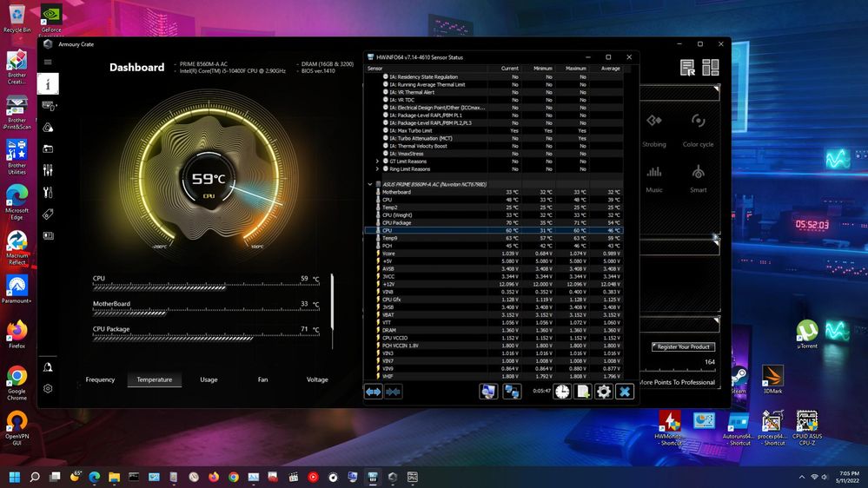Select the Strobing lighting effect
The image size is (868, 488).
tap(653, 130)
